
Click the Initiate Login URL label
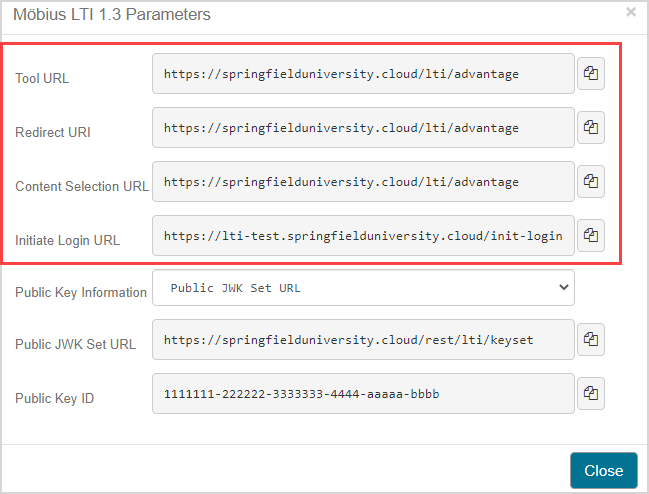(x=67, y=240)
